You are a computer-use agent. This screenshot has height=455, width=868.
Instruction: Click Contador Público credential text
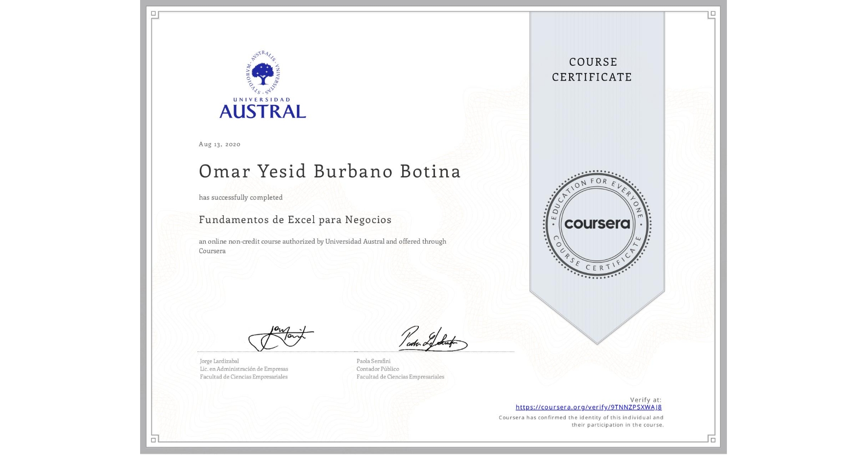[x=377, y=368]
